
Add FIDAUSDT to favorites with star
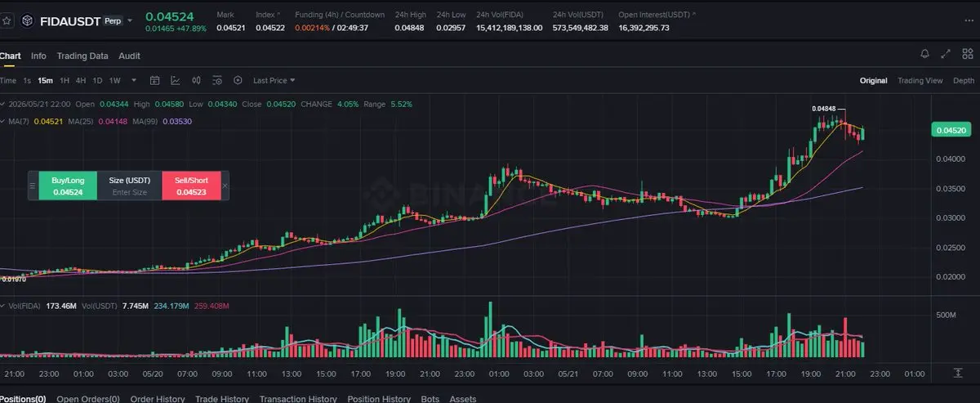tap(7, 20)
